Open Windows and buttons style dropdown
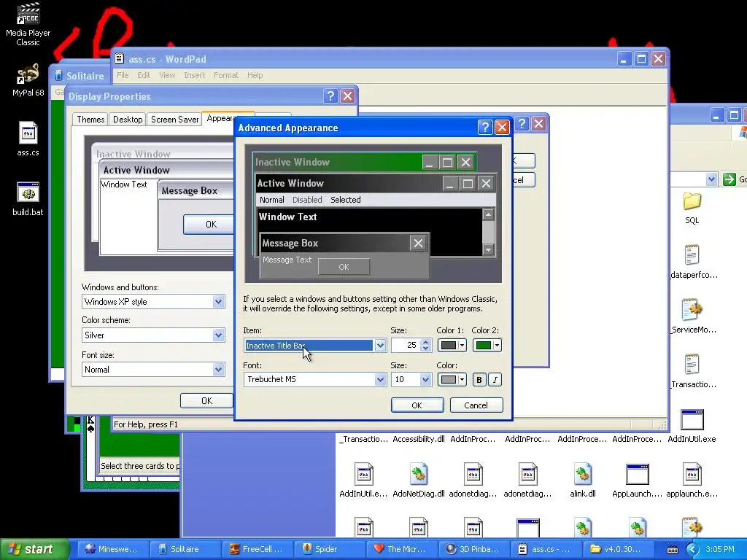The height and width of the screenshot is (560, 747). pos(218,301)
